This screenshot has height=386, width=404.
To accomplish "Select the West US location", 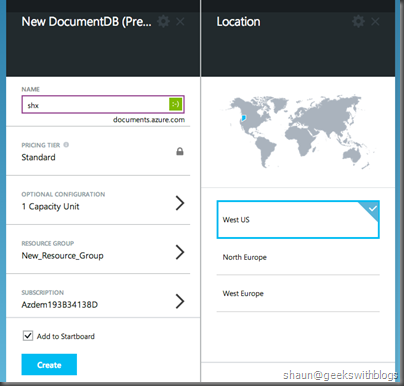I will (298, 220).
